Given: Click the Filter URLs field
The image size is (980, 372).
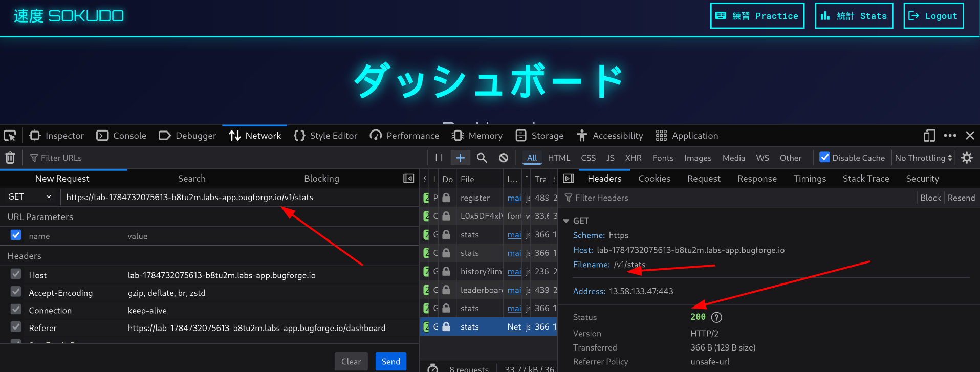Looking at the screenshot, I should coord(225,158).
